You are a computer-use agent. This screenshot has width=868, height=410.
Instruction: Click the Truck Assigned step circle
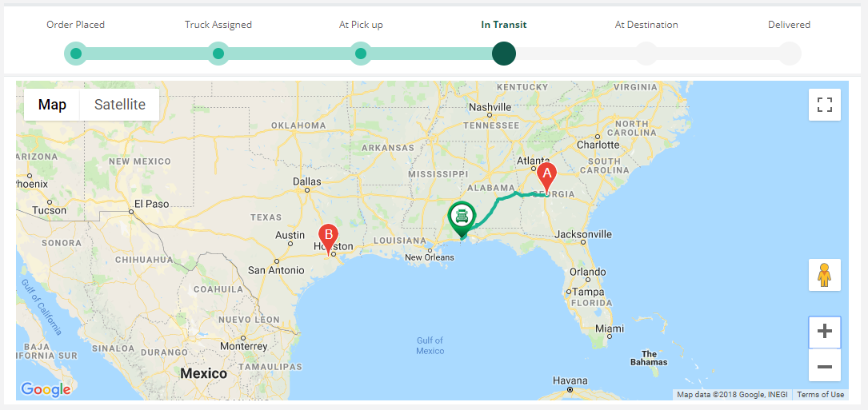pyautogui.click(x=218, y=54)
